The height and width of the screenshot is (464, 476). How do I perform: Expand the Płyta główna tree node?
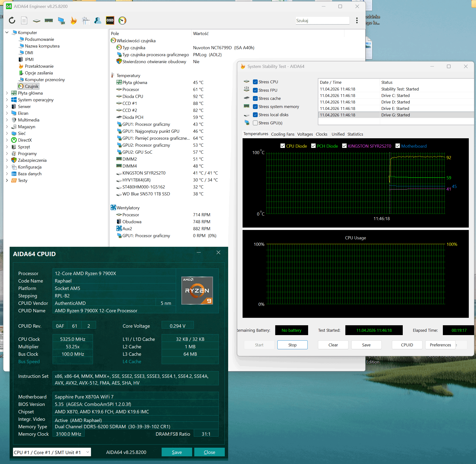7,93
